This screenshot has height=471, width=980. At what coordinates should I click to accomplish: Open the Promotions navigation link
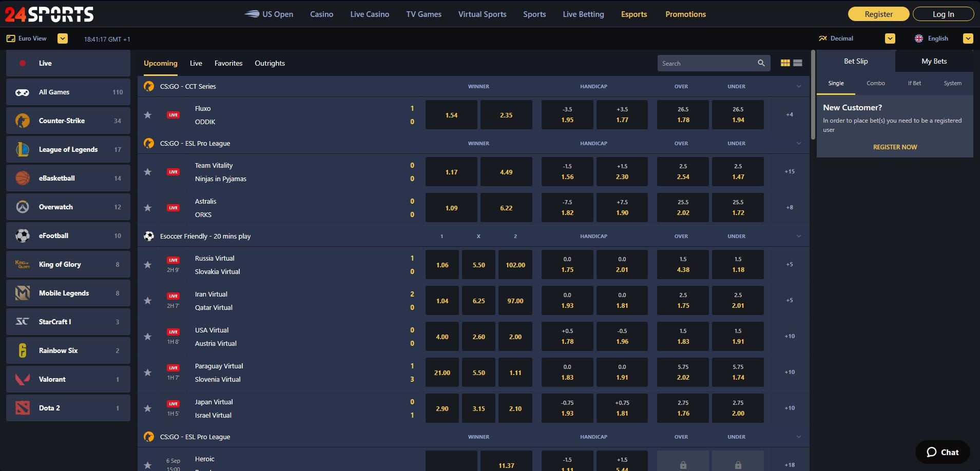685,14
